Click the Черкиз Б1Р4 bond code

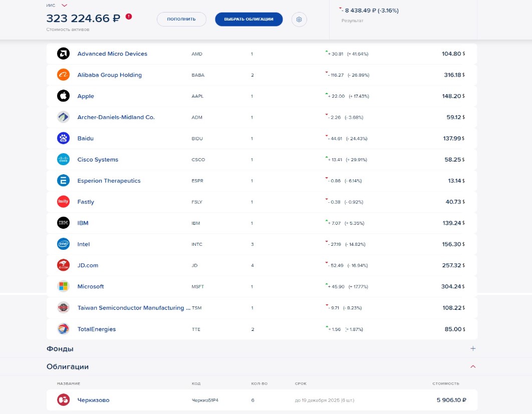205,400
